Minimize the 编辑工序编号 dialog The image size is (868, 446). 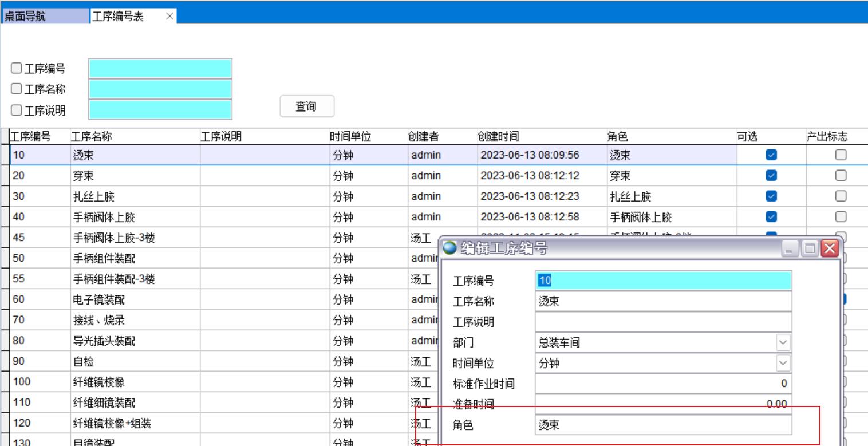coord(790,248)
